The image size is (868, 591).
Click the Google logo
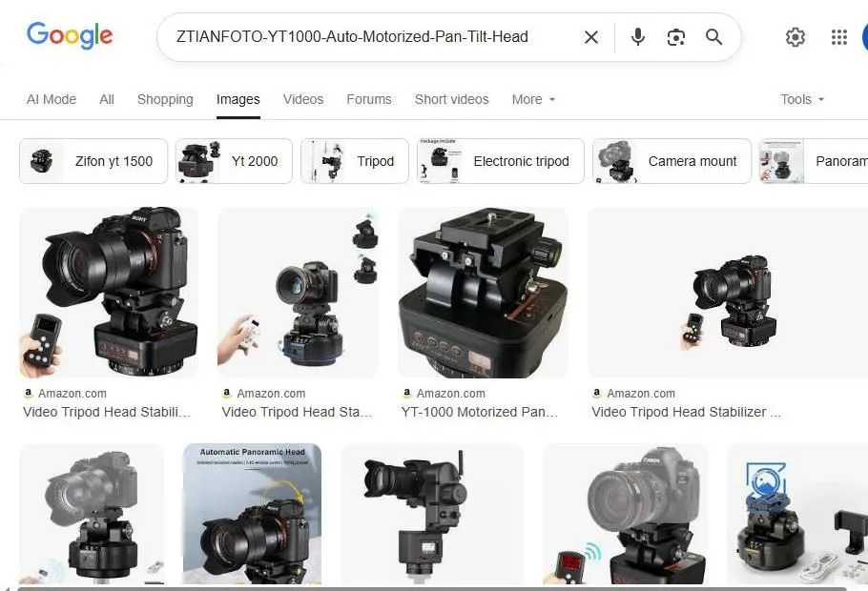tap(70, 35)
